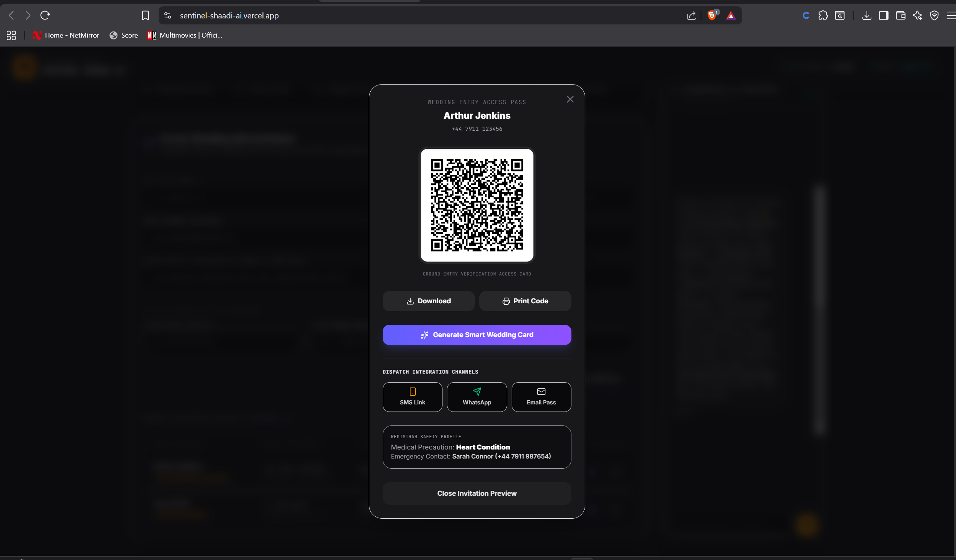Click Ground Entry Verification Access Card caption
Viewport: 956px width, 560px height.
(x=477, y=274)
